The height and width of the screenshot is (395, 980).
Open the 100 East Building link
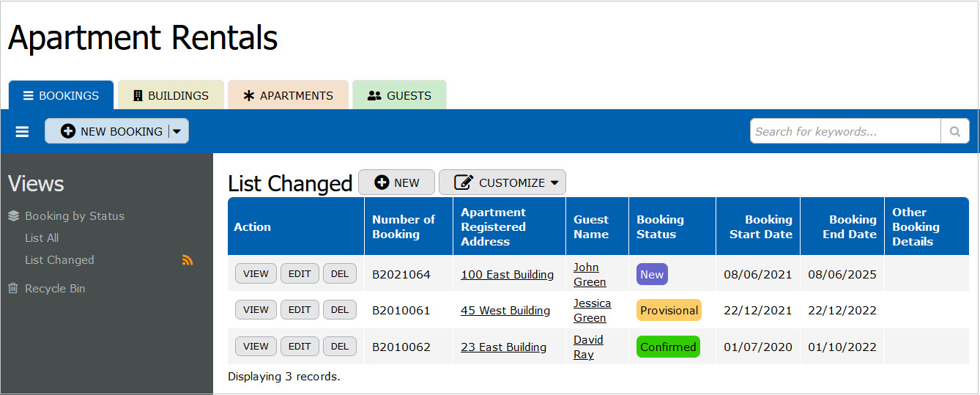507,275
